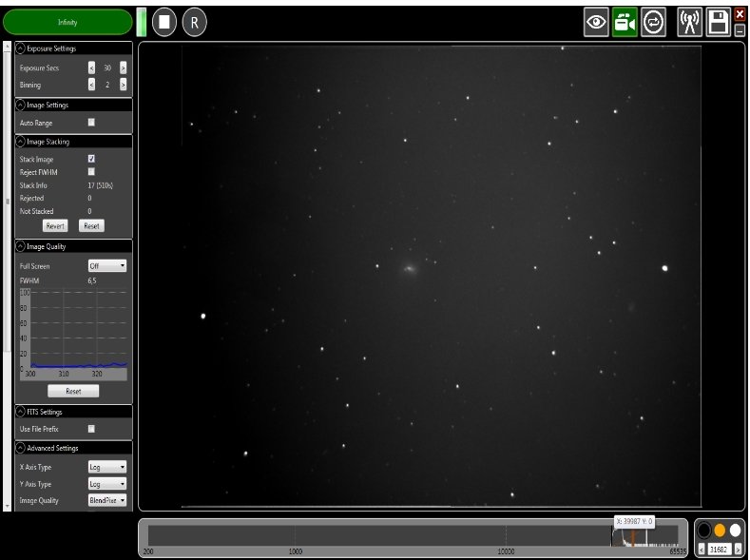This screenshot has width=750, height=560.
Task: Click Reset in Image Stacking section
Action: click(91, 225)
